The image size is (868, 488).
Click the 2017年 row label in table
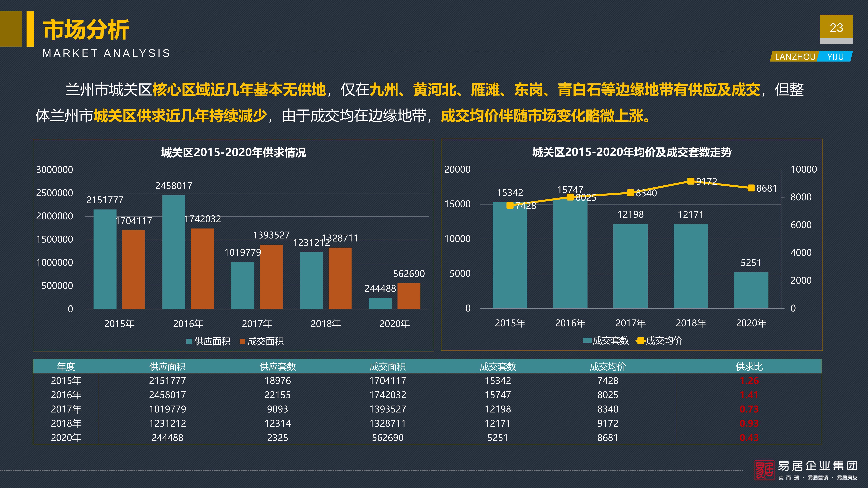66,409
